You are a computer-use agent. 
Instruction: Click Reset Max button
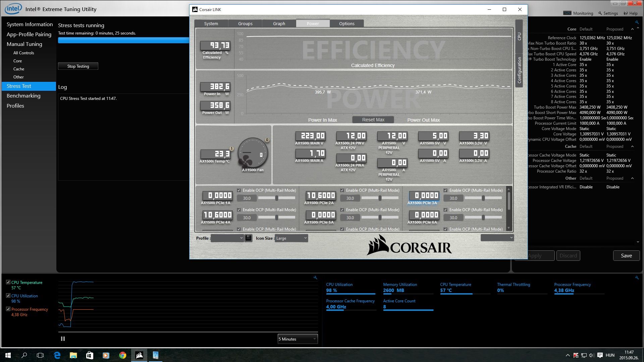pyautogui.click(x=373, y=120)
